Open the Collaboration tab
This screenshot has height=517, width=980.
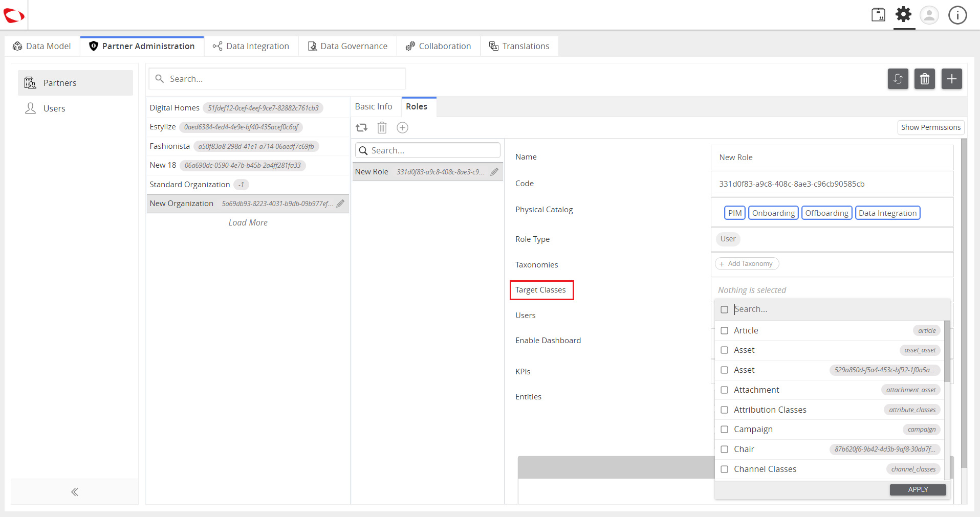tap(439, 46)
